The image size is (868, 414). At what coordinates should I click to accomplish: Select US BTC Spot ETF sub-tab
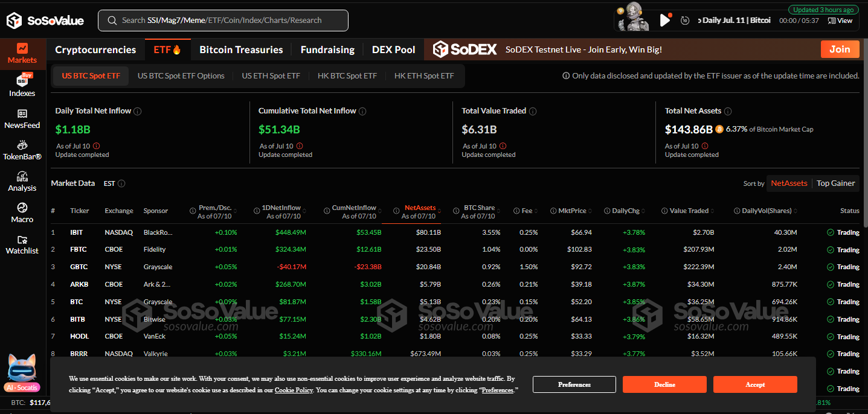pos(91,76)
